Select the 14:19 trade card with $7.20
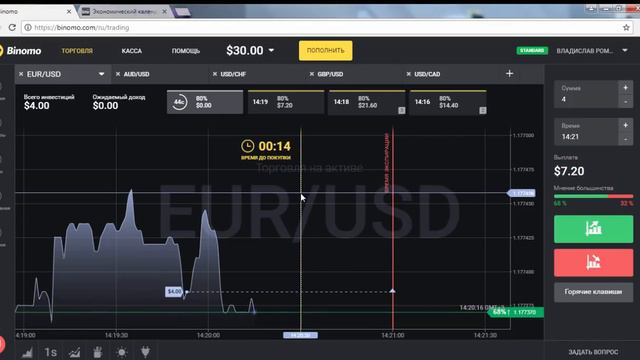The height and width of the screenshot is (360, 640). [286, 102]
